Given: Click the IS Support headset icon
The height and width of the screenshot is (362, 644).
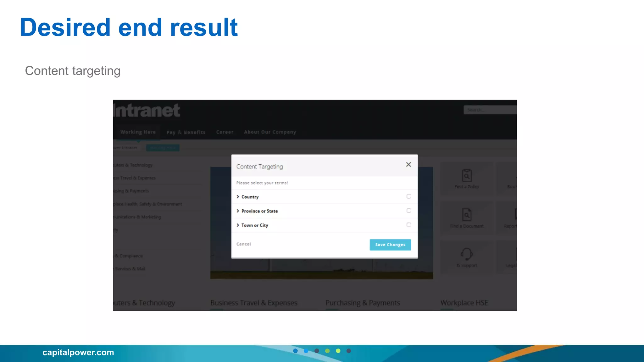Looking at the screenshot, I should point(467,254).
